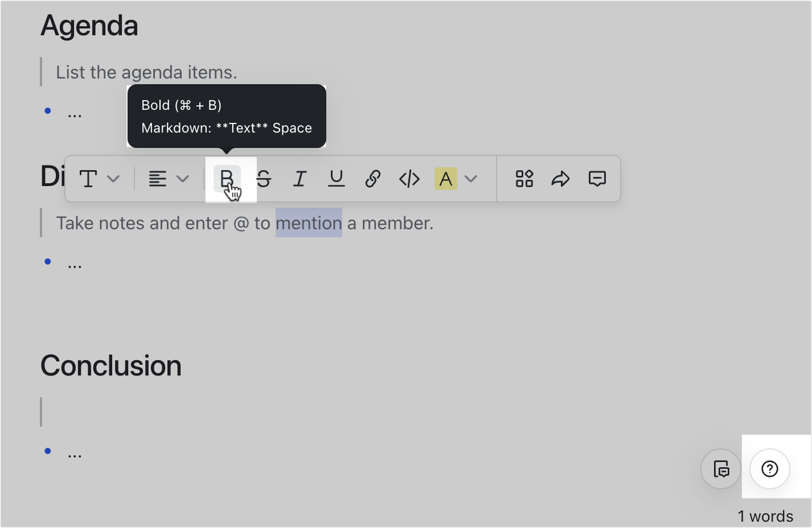Click the Conclusion heading
The height and width of the screenshot is (528, 812).
pos(110,366)
